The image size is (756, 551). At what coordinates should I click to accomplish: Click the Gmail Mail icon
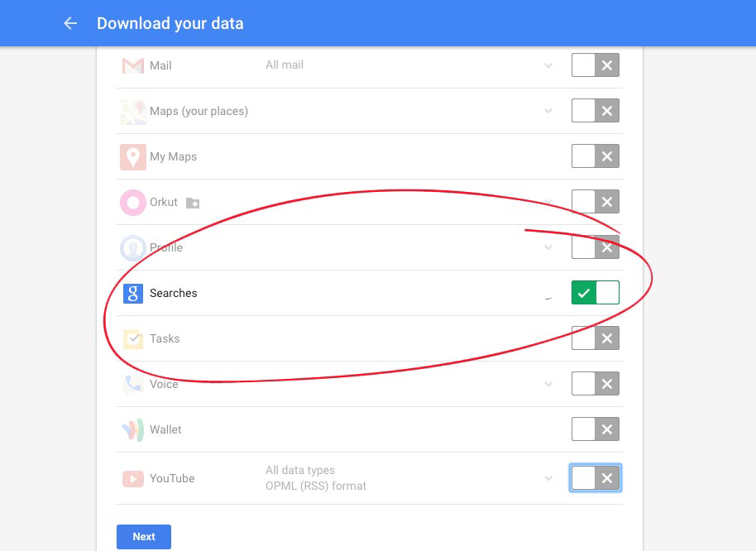click(132, 65)
